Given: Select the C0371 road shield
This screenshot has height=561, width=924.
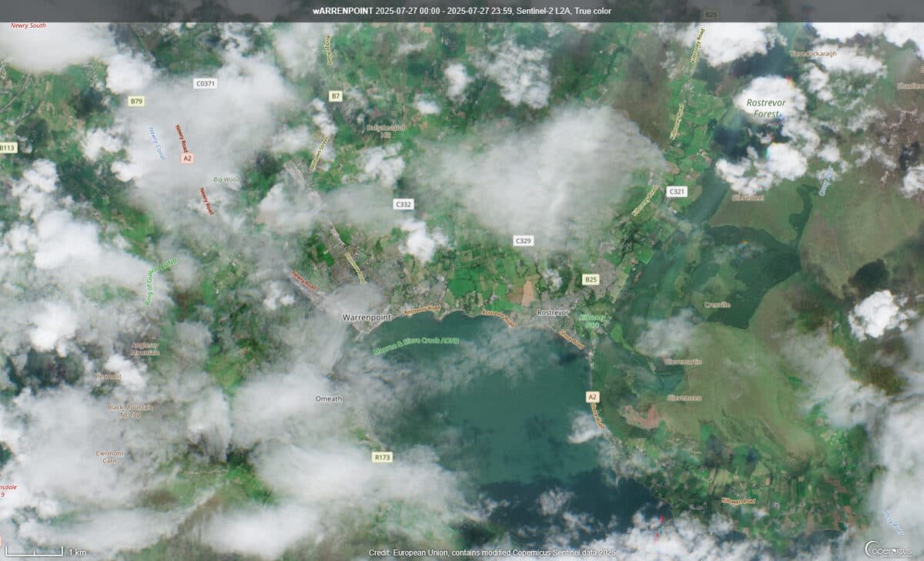Looking at the screenshot, I should pyautogui.click(x=205, y=82).
